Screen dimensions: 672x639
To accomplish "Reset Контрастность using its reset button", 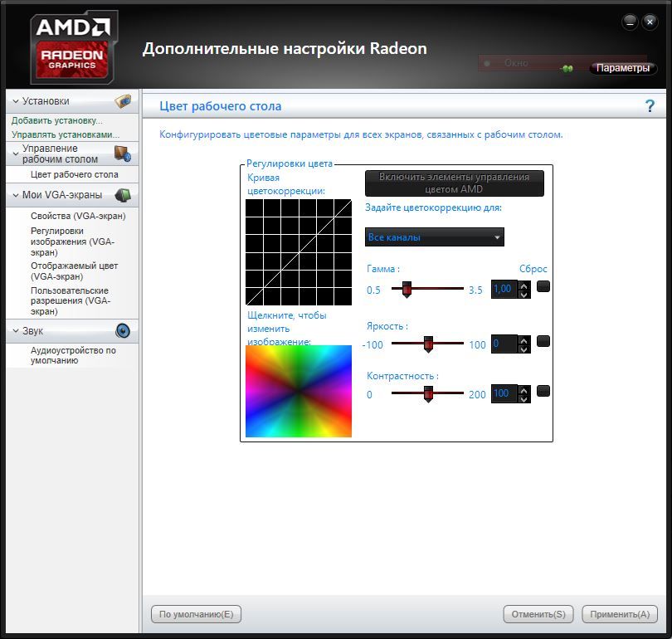I will (543, 391).
